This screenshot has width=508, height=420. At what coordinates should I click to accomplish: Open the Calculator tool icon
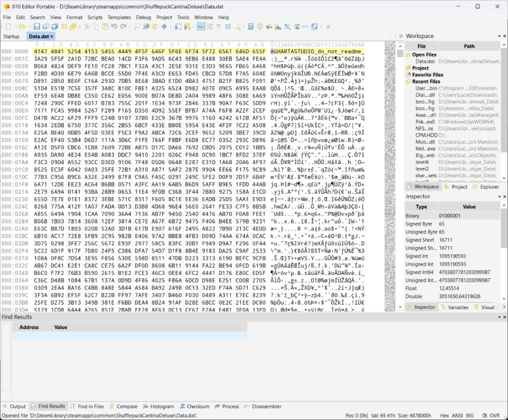click(x=251, y=26)
